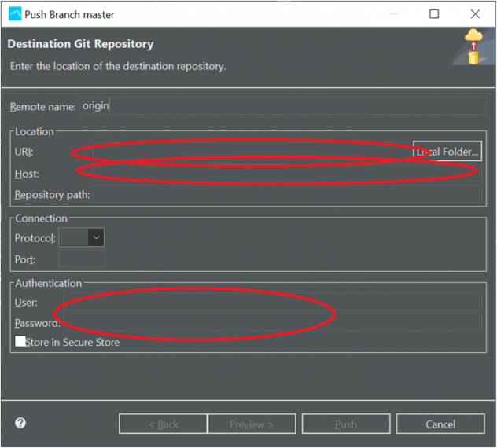Close the dialog with the X button

pyautogui.click(x=475, y=14)
